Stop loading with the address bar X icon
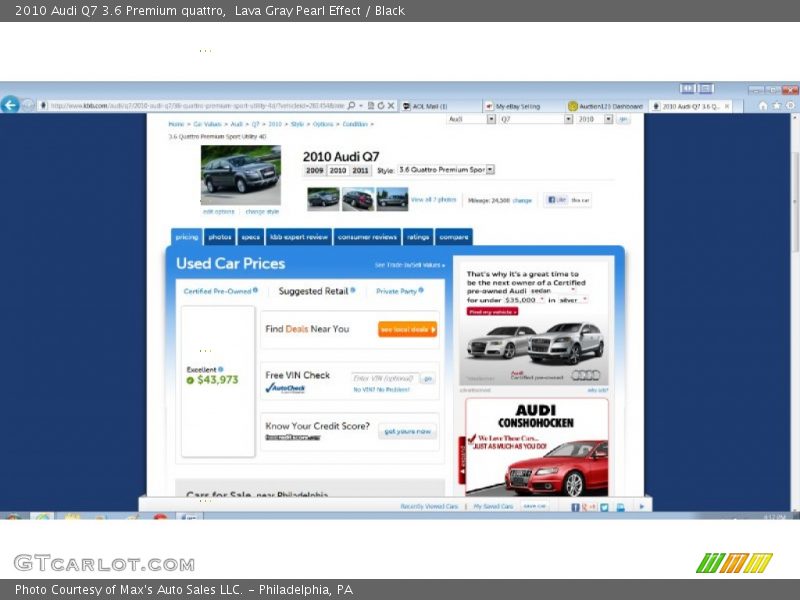This screenshot has height=600, width=800. pos(391,106)
